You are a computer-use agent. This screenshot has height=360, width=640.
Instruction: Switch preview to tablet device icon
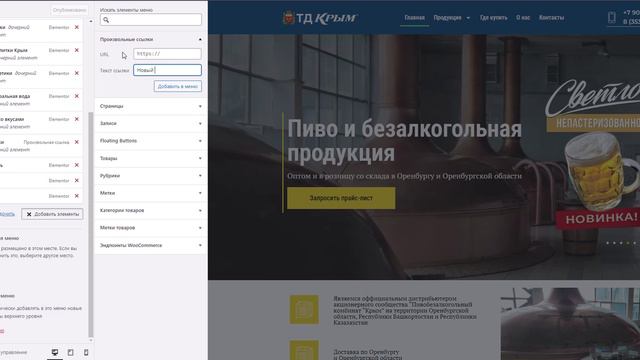point(70,352)
